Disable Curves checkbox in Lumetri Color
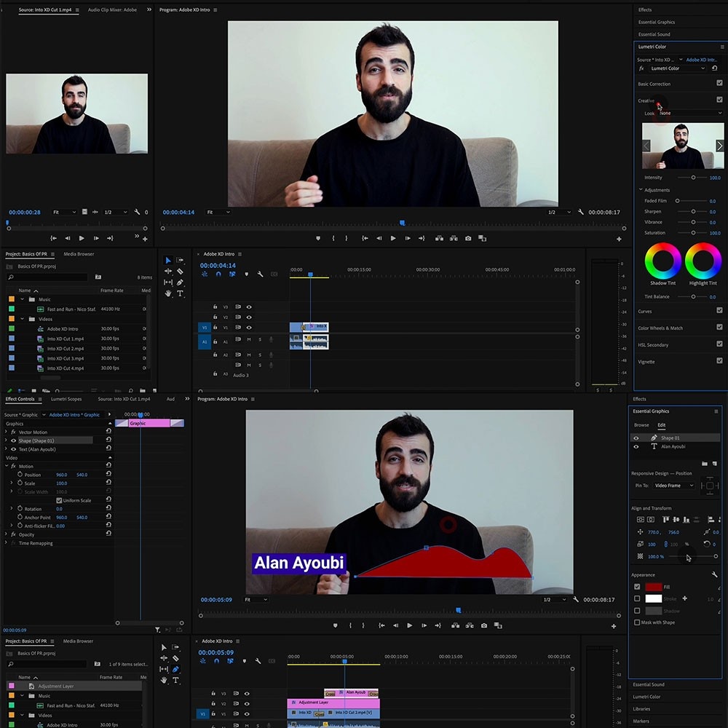Image resolution: width=728 pixels, height=728 pixels. coord(719,310)
